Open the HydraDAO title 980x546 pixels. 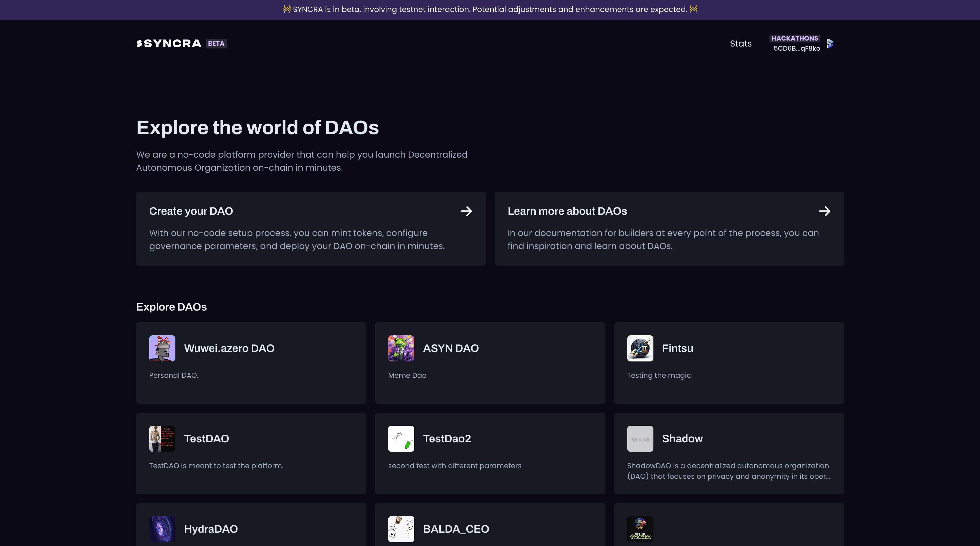tap(211, 529)
